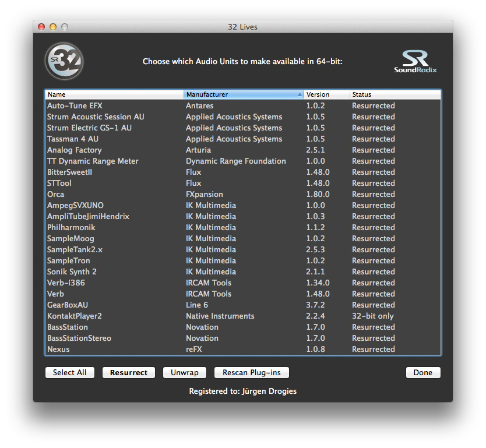The image size is (486, 448).
Task: Click the SoundRadix logo
Action: (x=415, y=62)
